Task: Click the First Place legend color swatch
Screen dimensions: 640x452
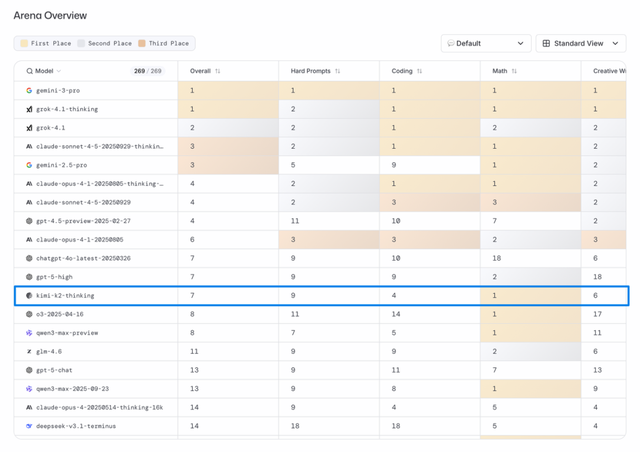Action: click(x=23, y=44)
